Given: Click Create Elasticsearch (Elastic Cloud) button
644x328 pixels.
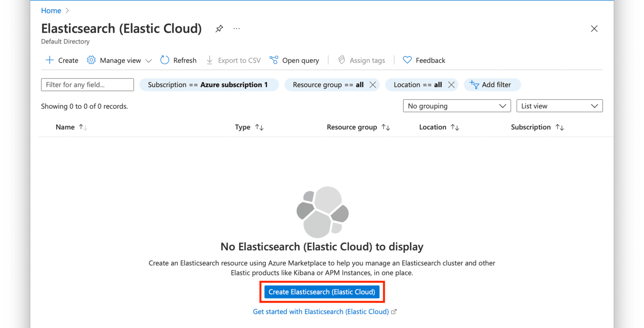Looking at the screenshot, I should 322,292.
